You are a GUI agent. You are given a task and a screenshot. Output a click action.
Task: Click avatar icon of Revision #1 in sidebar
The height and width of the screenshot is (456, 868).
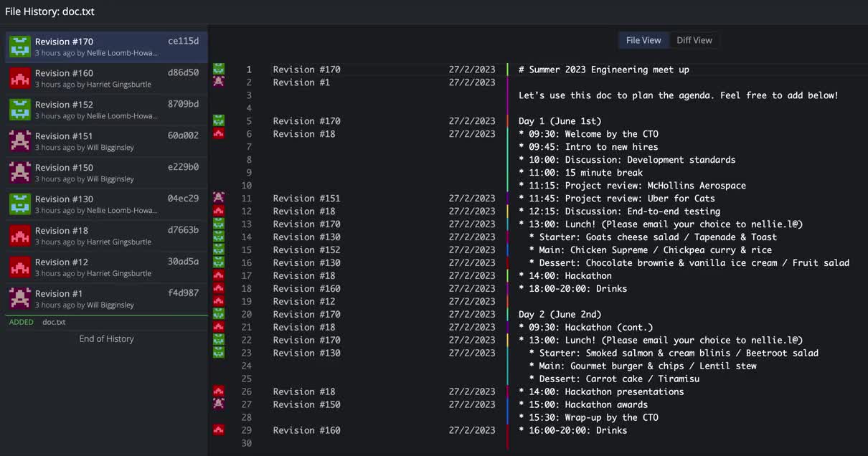tap(20, 299)
